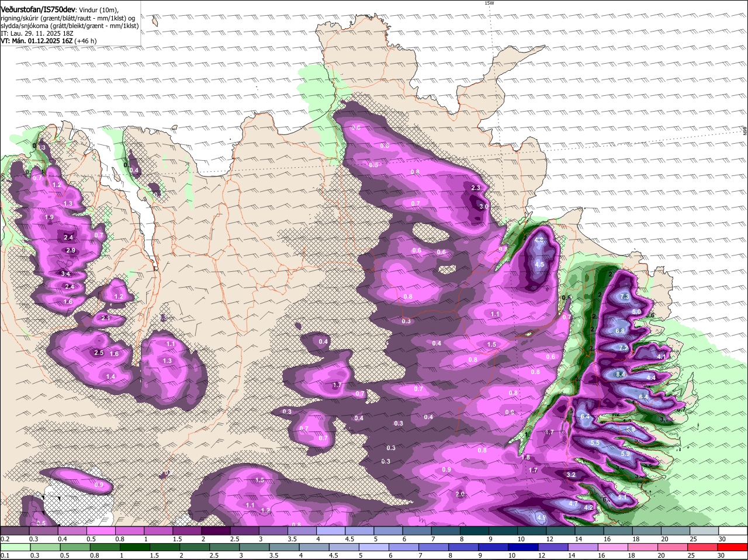The height and width of the screenshot is (560, 748).
Task: Click the 25 label in the lower legend row
Action: [692, 555]
